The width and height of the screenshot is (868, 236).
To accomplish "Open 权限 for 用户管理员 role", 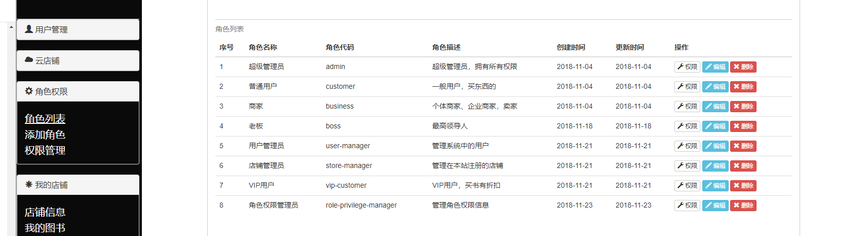I will coord(687,146).
